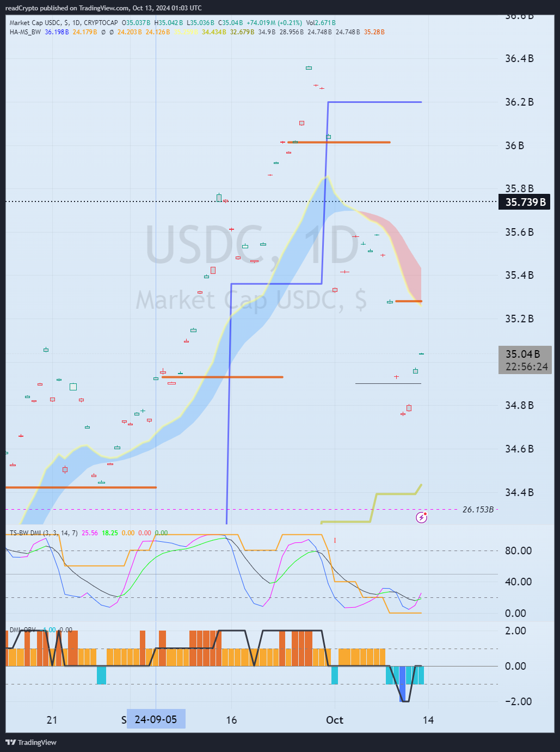The image size is (560, 752).
Task: Click the 2.00 axis label in OBV pane
Action: point(515,631)
